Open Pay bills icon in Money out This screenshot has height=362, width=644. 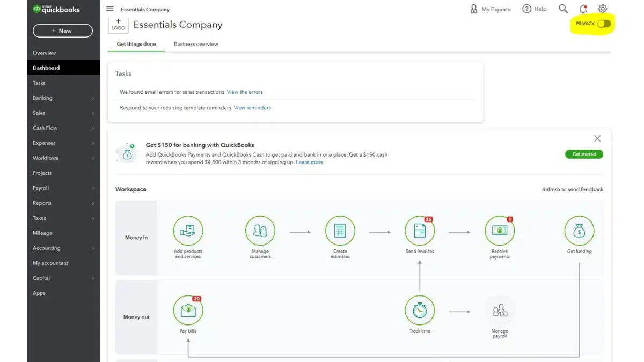[x=188, y=311]
